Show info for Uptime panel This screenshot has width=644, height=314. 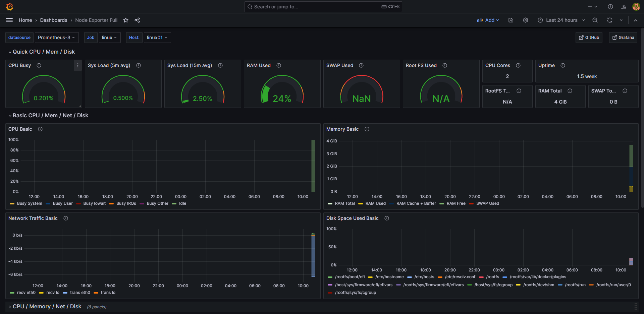click(x=563, y=65)
